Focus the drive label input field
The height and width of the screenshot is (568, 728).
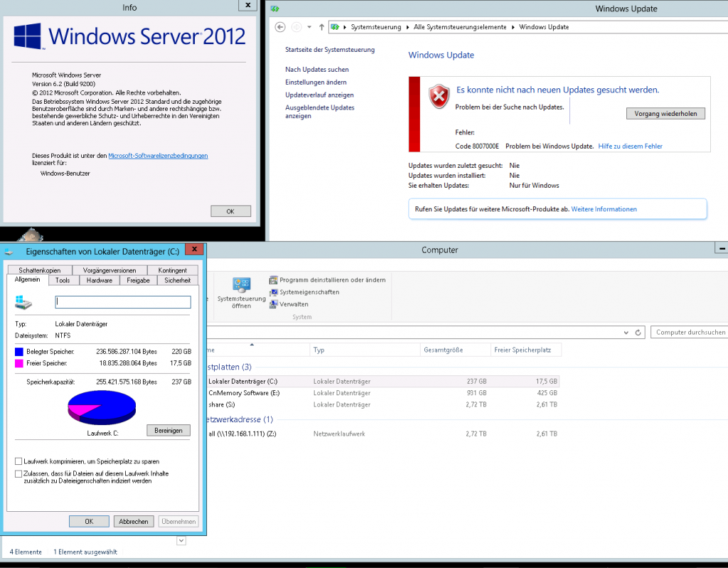(123, 302)
